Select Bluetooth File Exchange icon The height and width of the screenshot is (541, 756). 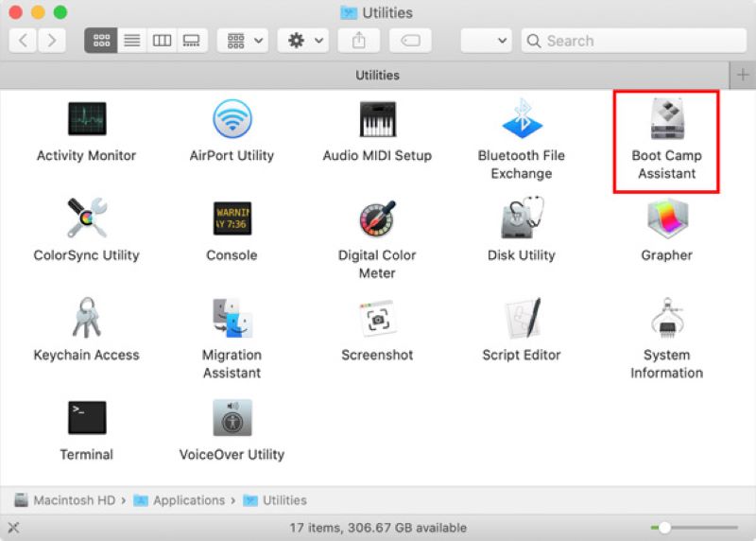[522, 119]
